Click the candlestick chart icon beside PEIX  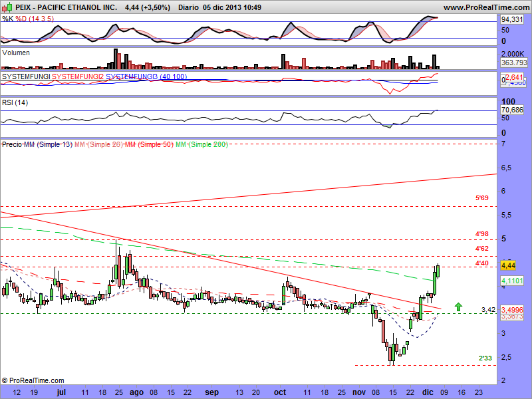tap(7, 7)
